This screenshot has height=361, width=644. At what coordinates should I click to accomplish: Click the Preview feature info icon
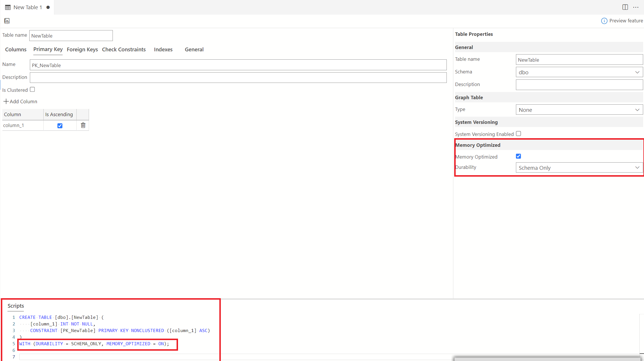pyautogui.click(x=604, y=21)
